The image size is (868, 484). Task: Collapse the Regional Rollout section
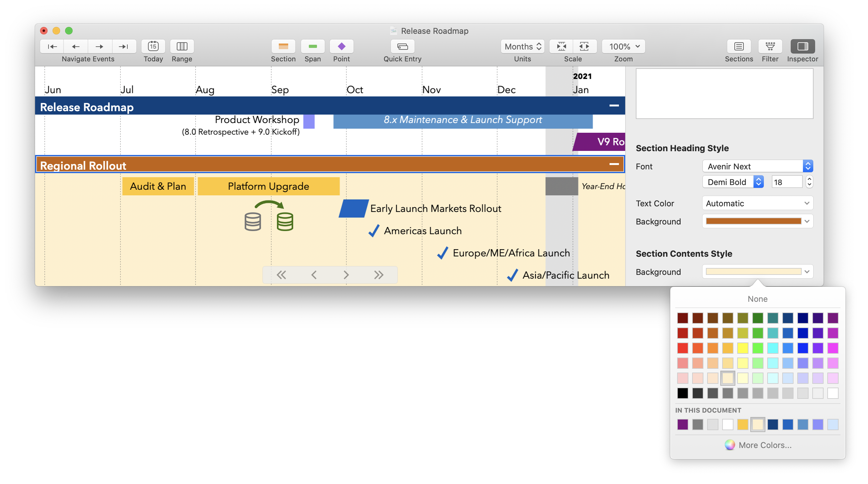coord(613,165)
